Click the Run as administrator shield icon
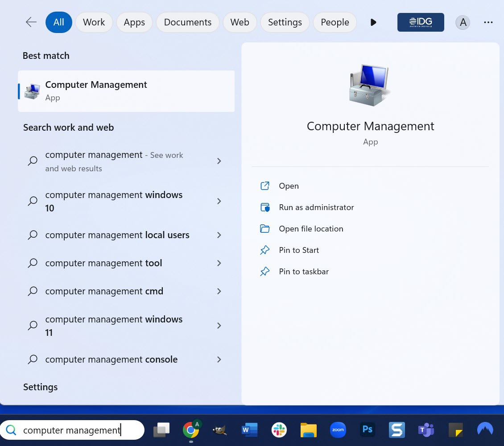 tap(265, 207)
